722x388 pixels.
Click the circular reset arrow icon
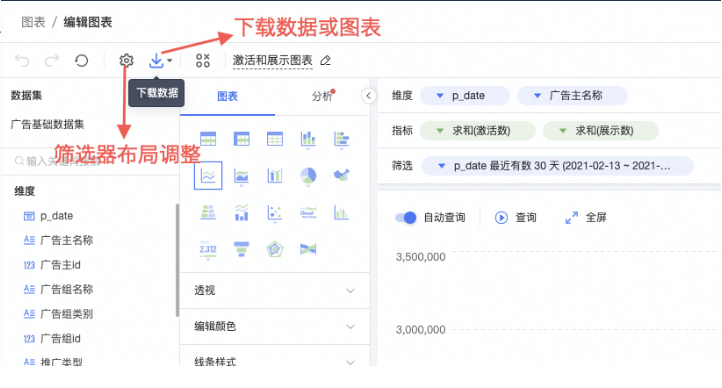coord(82,60)
